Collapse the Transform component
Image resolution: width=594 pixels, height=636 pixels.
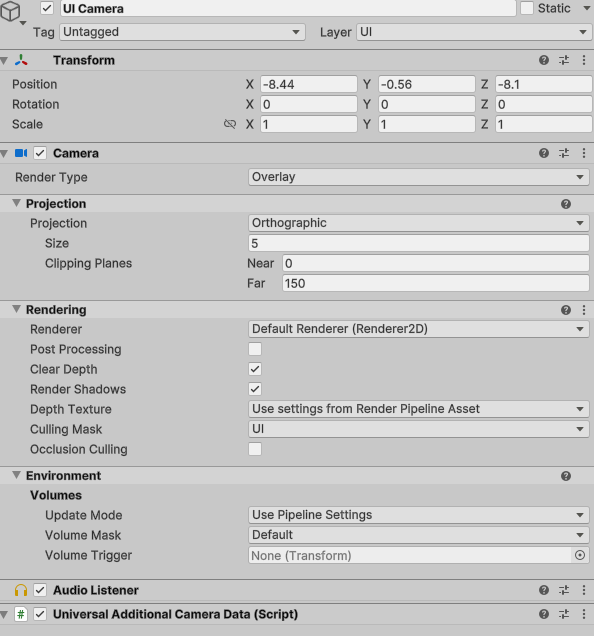(4, 61)
